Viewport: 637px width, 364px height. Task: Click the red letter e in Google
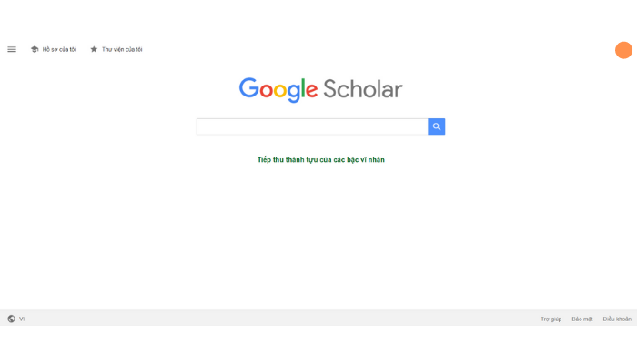point(311,91)
